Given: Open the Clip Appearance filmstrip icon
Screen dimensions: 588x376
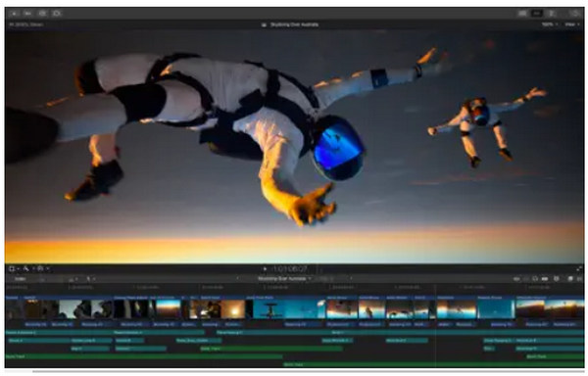Looking at the screenshot, I should [545, 279].
